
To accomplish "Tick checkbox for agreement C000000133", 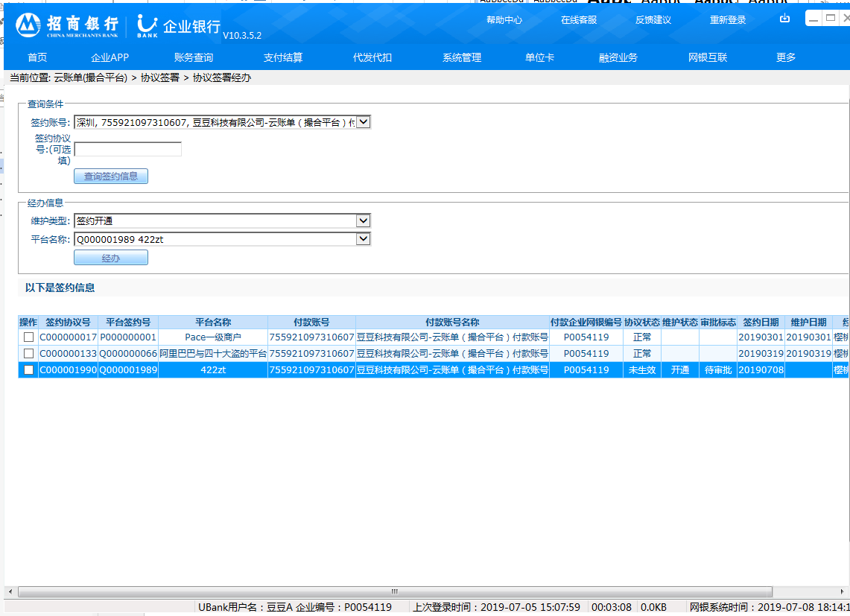I will click(28, 354).
